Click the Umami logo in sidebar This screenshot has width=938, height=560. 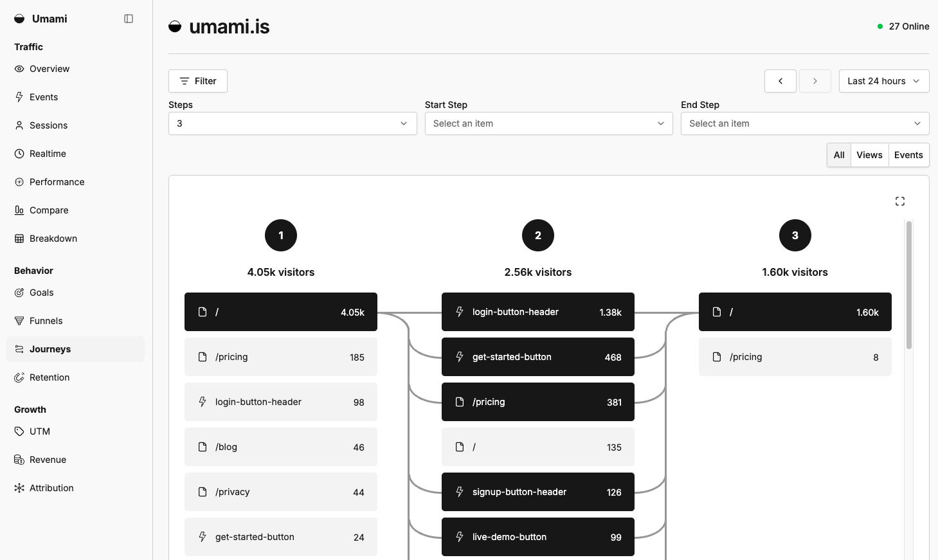[19, 19]
